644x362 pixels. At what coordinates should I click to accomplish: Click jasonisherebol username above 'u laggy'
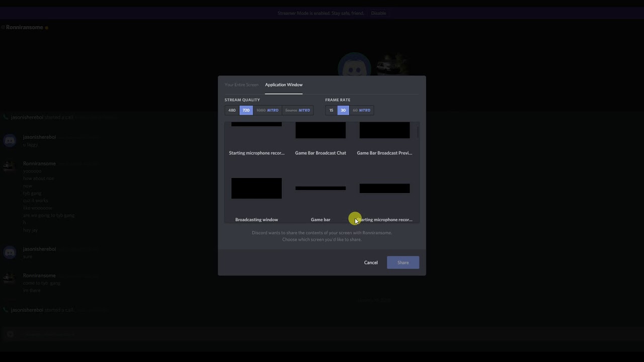point(39,137)
